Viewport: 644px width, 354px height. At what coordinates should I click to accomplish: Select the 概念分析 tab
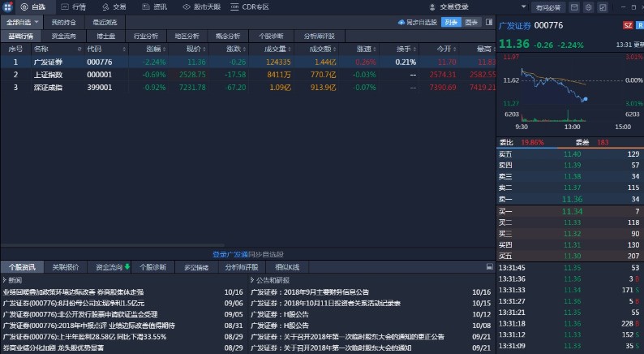tap(228, 37)
